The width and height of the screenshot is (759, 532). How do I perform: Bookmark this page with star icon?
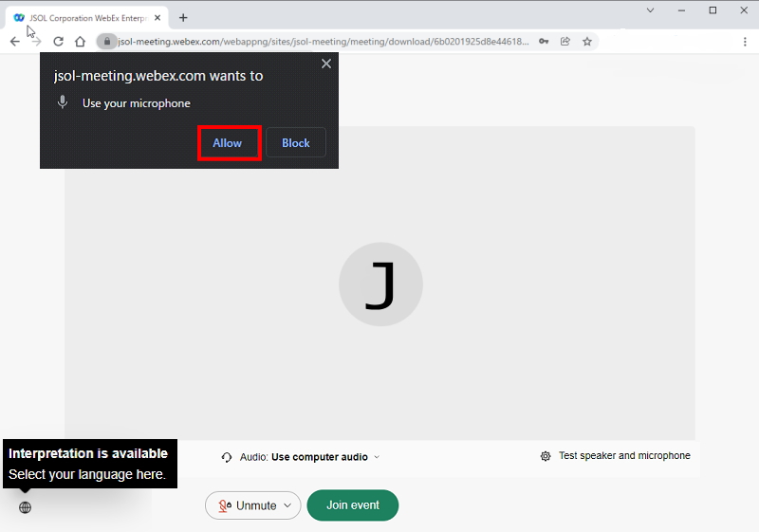(x=587, y=42)
